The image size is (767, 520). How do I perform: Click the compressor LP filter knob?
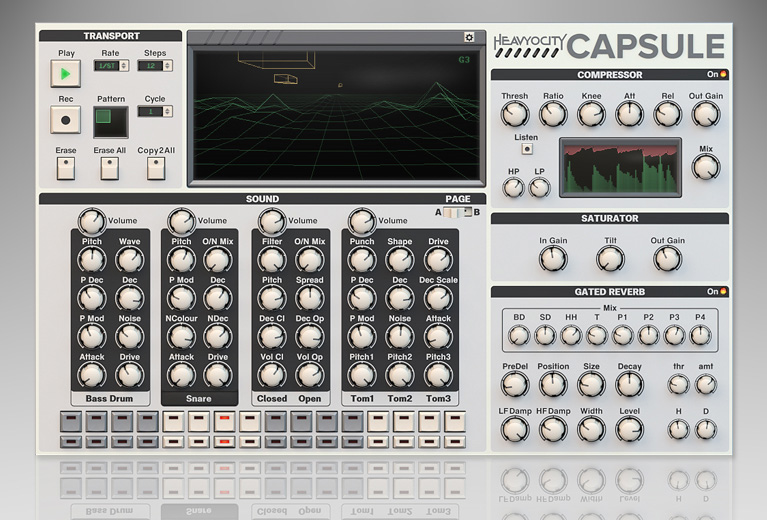click(x=540, y=187)
